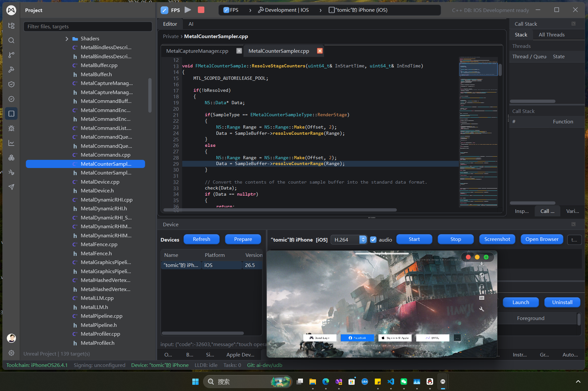Stop the run with red square button
This screenshot has height=391, width=588.
point(201,10)
